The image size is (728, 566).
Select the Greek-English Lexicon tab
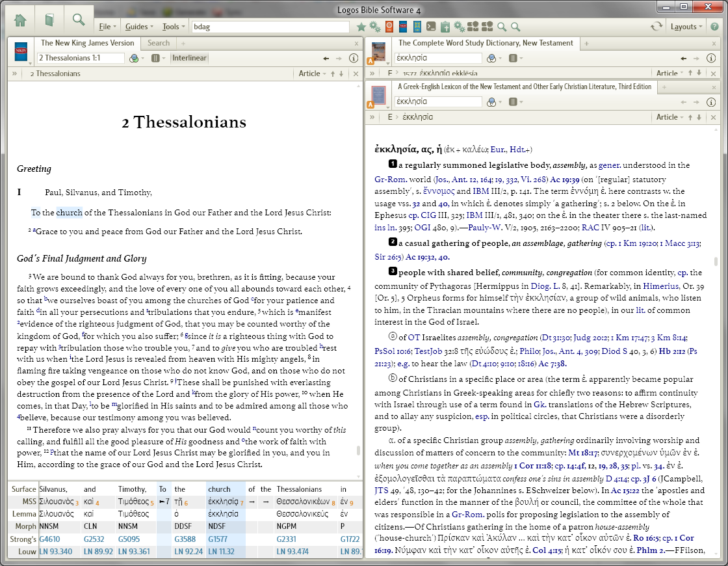tap(524, 87)
